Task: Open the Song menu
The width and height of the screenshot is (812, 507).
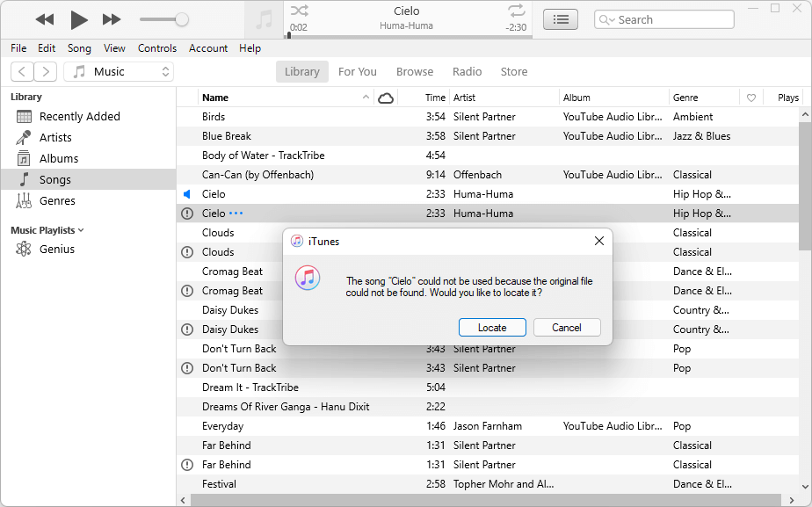Action: [x=79, y=48]
